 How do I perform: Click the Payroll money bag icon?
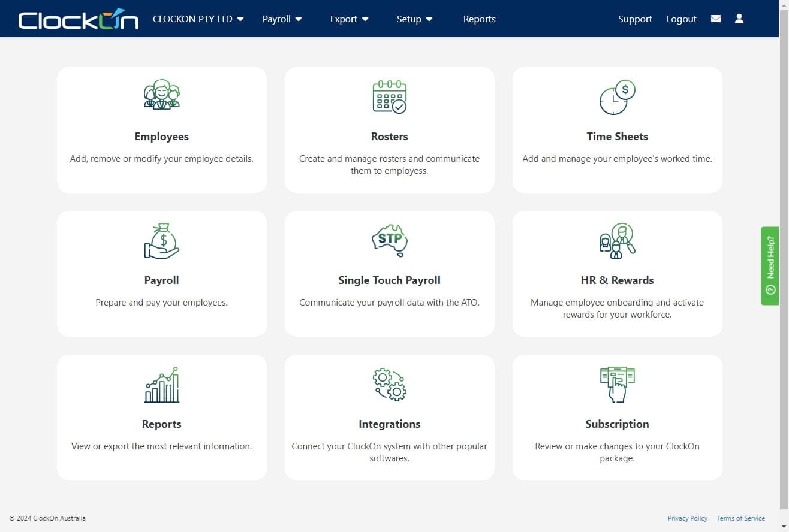[162, 241]
